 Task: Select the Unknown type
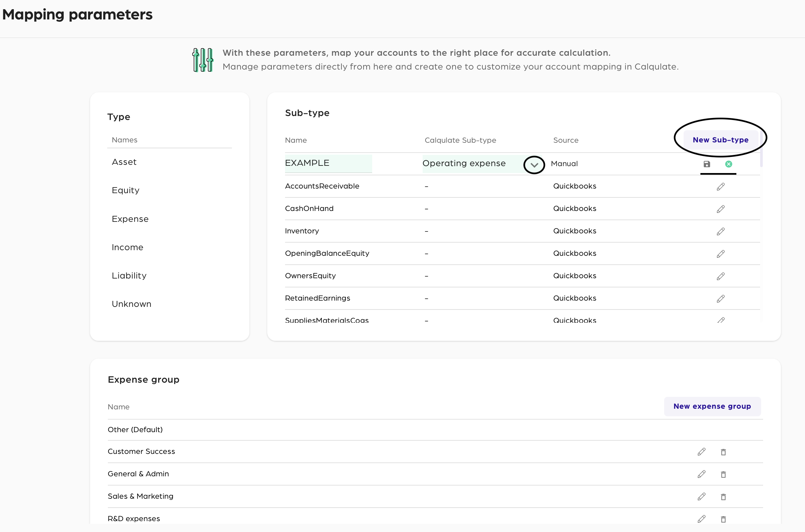131,304
